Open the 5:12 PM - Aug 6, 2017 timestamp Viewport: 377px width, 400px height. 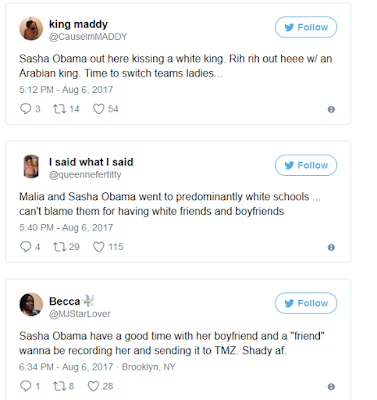click(x=66, y=90)
